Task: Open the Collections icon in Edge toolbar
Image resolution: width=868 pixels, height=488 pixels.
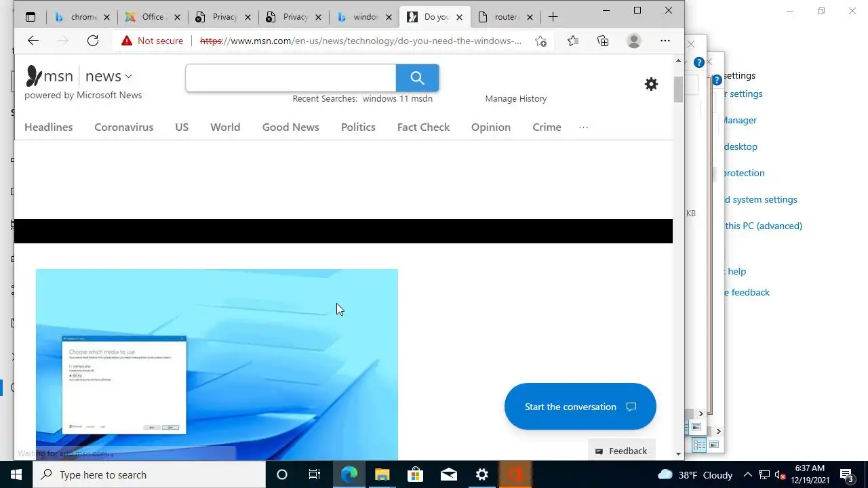Action: [x=603, y=41]
